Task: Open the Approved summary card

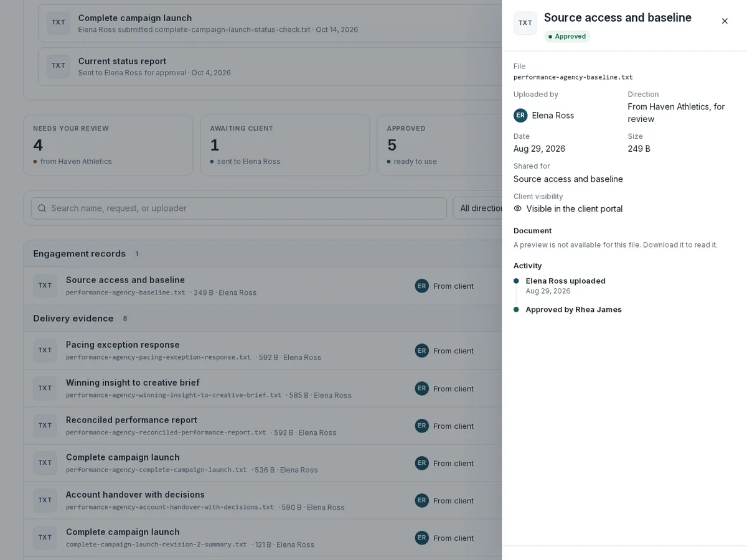Action: click(439, 145)
